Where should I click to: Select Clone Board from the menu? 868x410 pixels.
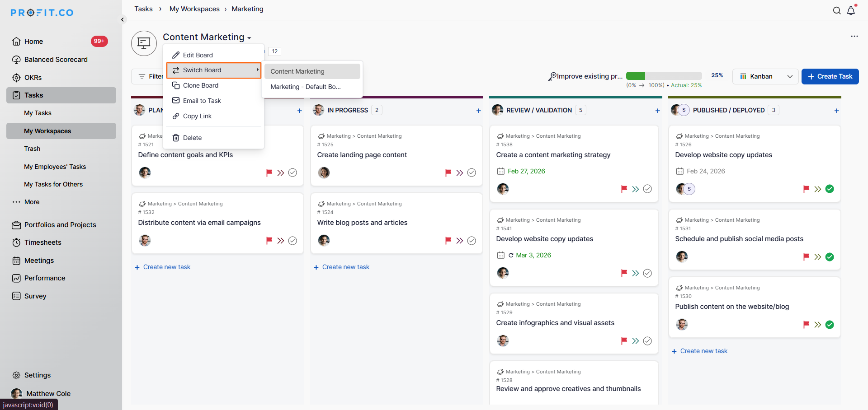coord(200,85)
